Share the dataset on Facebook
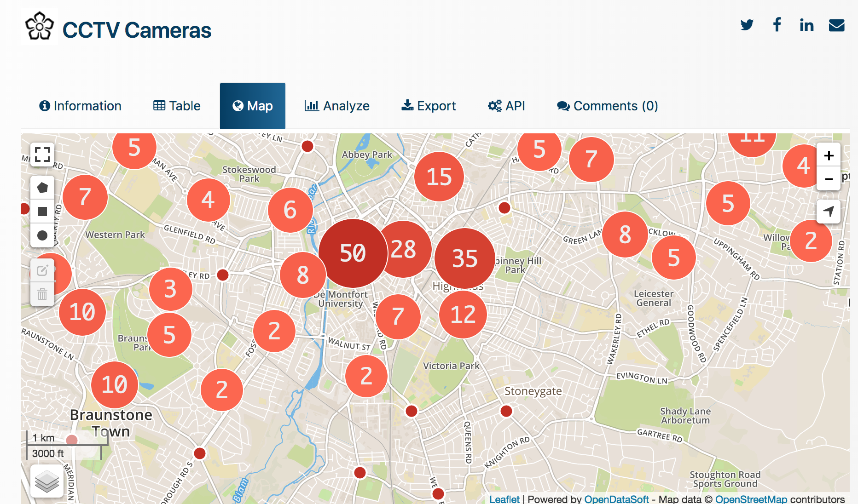 pos(777,24)
